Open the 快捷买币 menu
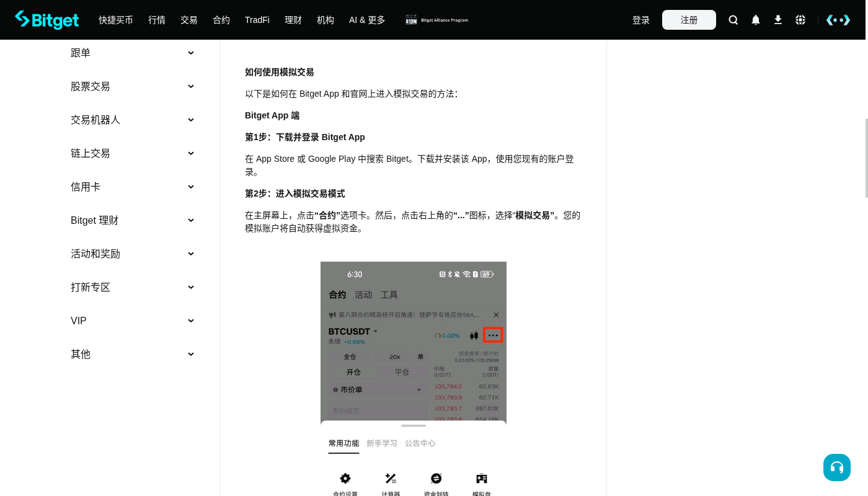Viewport: 868px width, 496px height. point(116,20)
